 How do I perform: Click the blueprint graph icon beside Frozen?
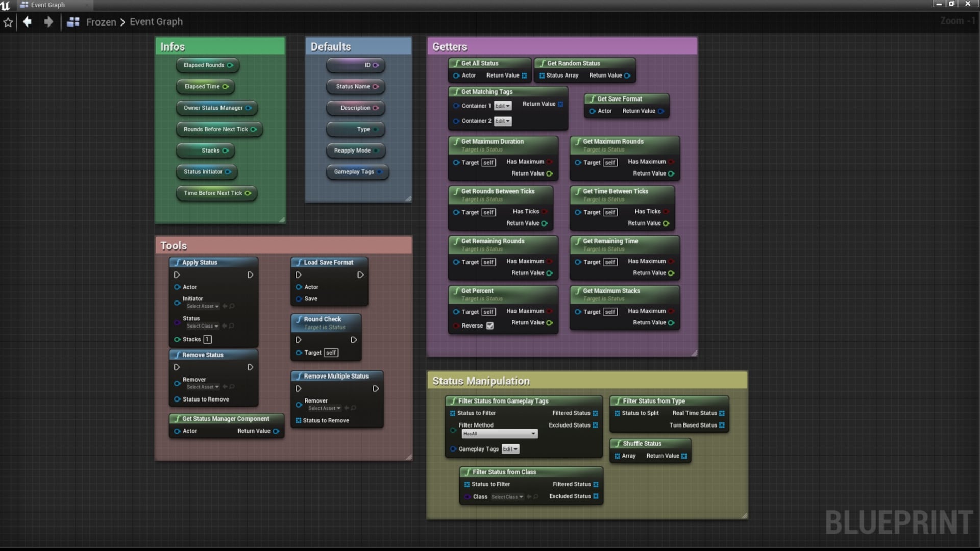pos(73,22)
